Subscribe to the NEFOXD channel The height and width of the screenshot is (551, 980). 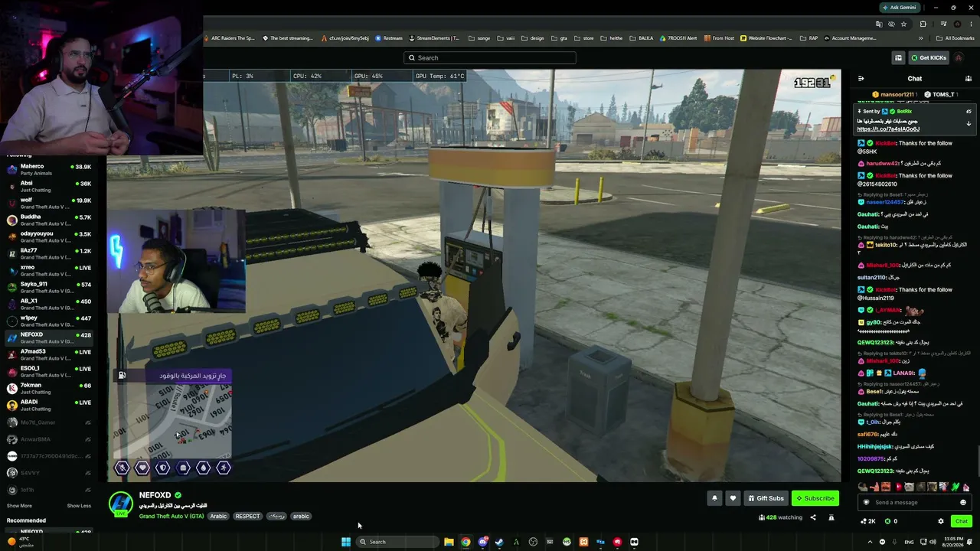[815, 498]
